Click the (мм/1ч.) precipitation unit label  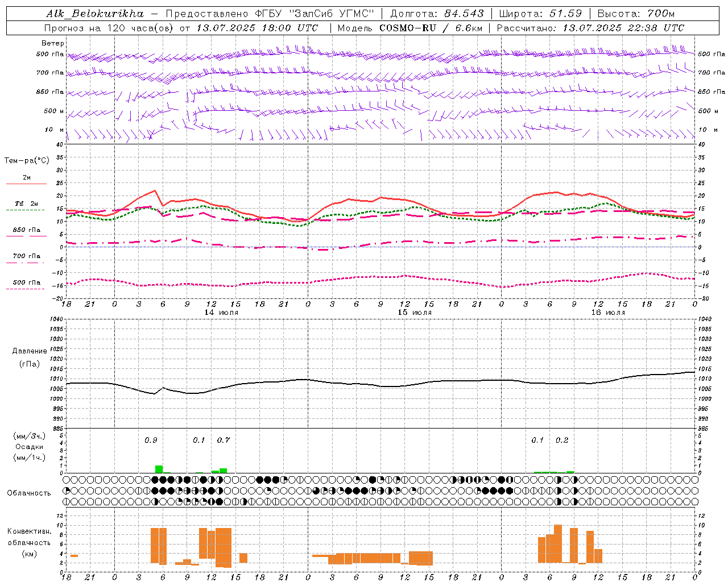click(x=30, y=458)
